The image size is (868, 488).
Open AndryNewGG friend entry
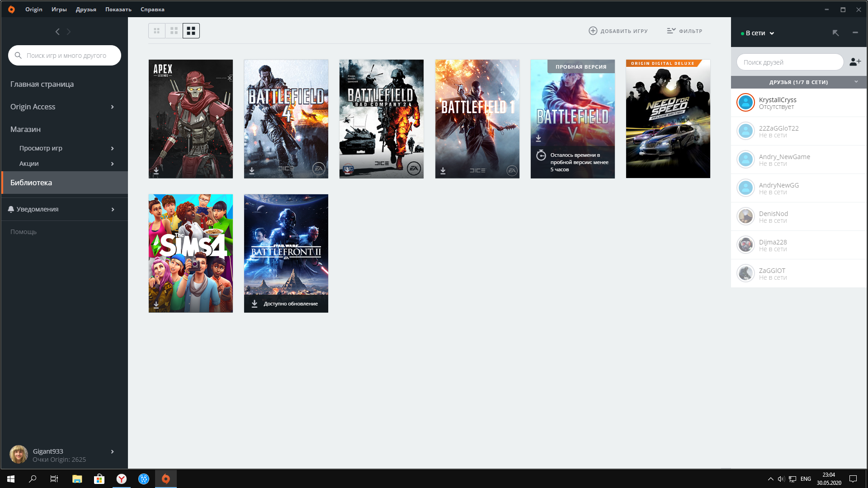[x=799, y=188]
